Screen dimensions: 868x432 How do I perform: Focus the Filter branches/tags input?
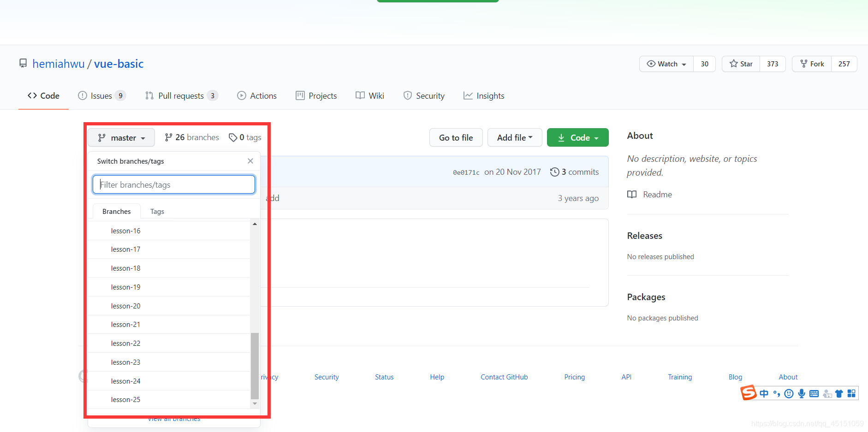tap(174, 184)
